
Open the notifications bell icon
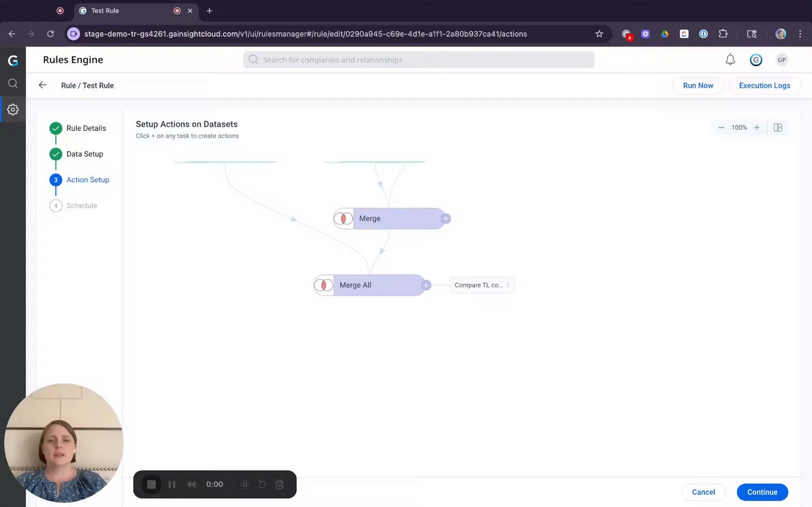click(730, 60)
